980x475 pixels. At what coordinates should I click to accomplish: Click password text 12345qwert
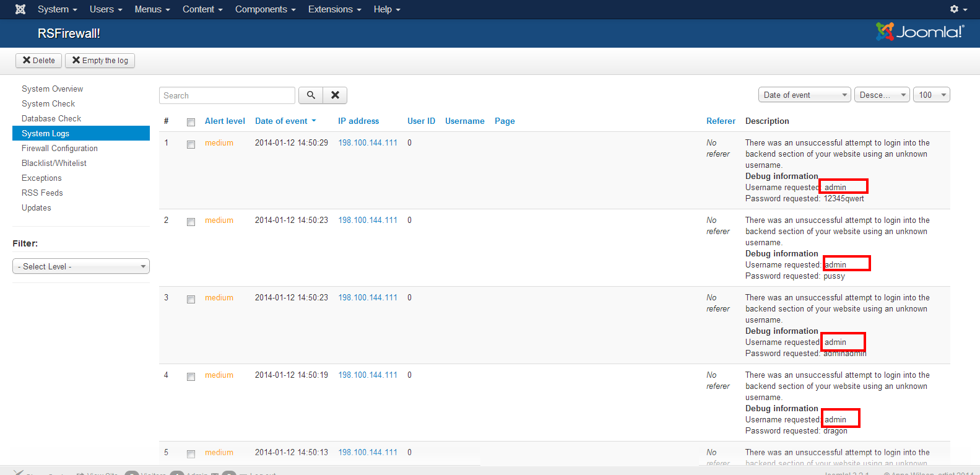(844, 198)
